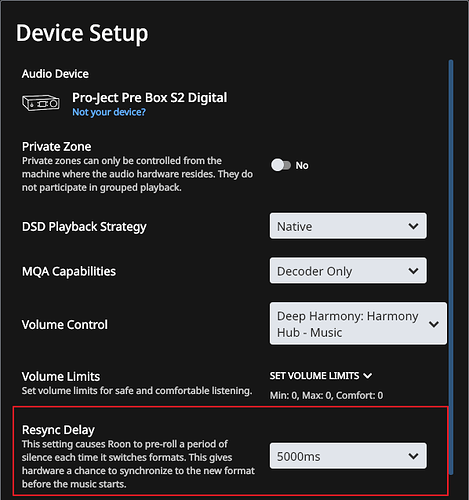Click the Pro-Ject Pre Box S2 Digital name
The width and height of the screenshot is (469, 500).
pos(150,98)
